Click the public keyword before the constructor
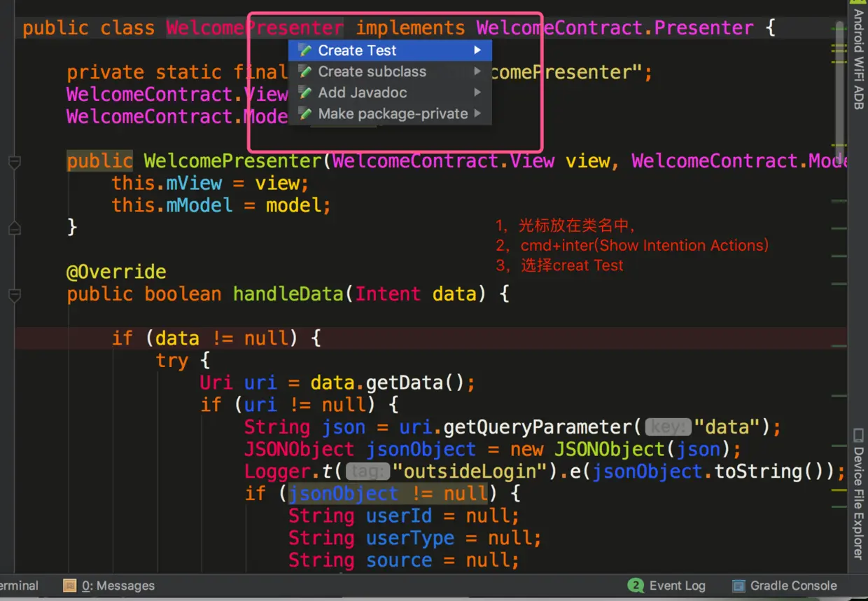This screenshot has height=601, width=868. pyautogui.click(x=99, y=161)
